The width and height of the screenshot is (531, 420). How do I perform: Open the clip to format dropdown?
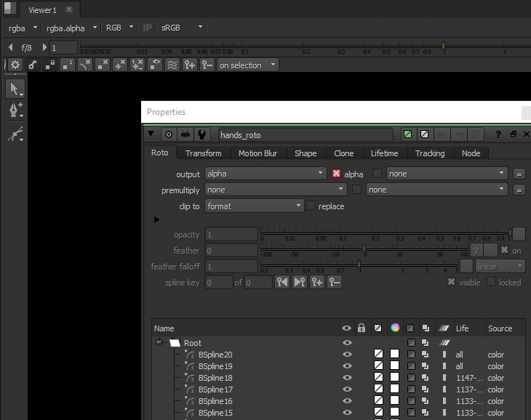(254, 206)
